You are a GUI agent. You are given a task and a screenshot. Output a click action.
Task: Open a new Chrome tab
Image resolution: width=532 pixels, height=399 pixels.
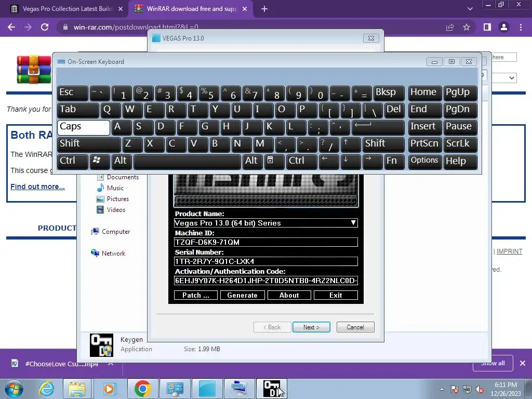coord(264,9)
